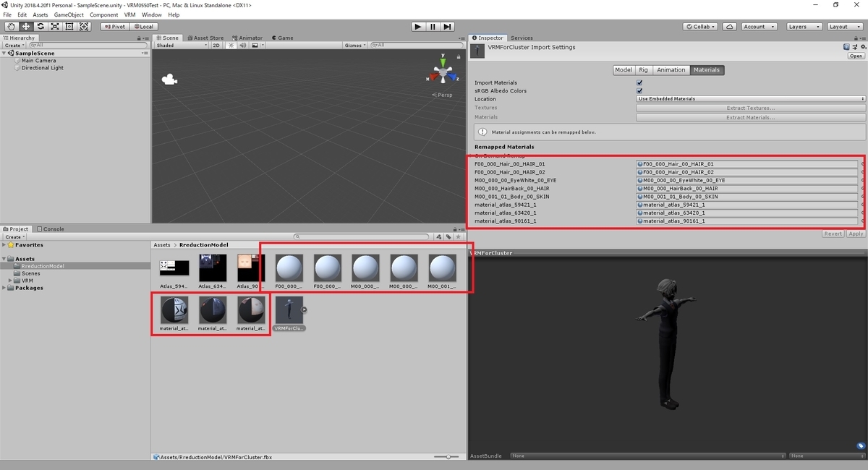Open cloud services button
The width and height of the screenshot is (868, 470).
pos(730,27)
